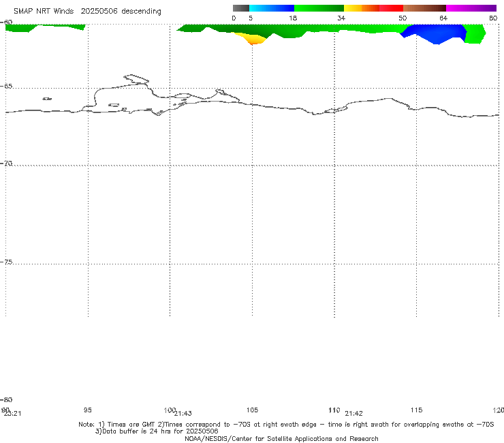
Task: Click the '64' label under the color bar
Action: click(x=443, y=18)
